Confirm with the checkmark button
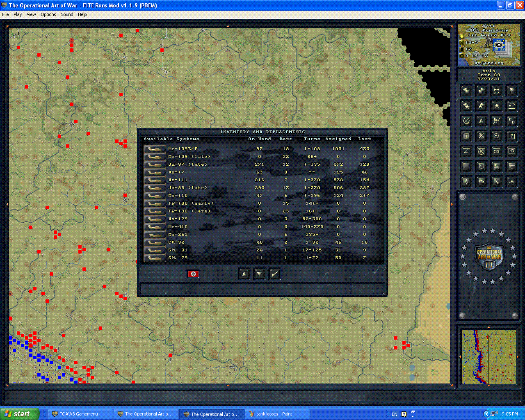 click(x=274, y=274)
